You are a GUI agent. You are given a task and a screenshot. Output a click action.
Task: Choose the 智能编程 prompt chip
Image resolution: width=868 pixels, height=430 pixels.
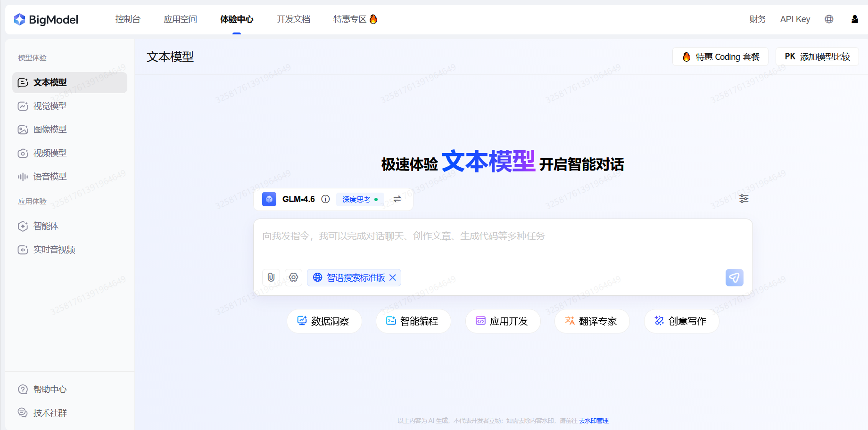[x=413, y=321]
